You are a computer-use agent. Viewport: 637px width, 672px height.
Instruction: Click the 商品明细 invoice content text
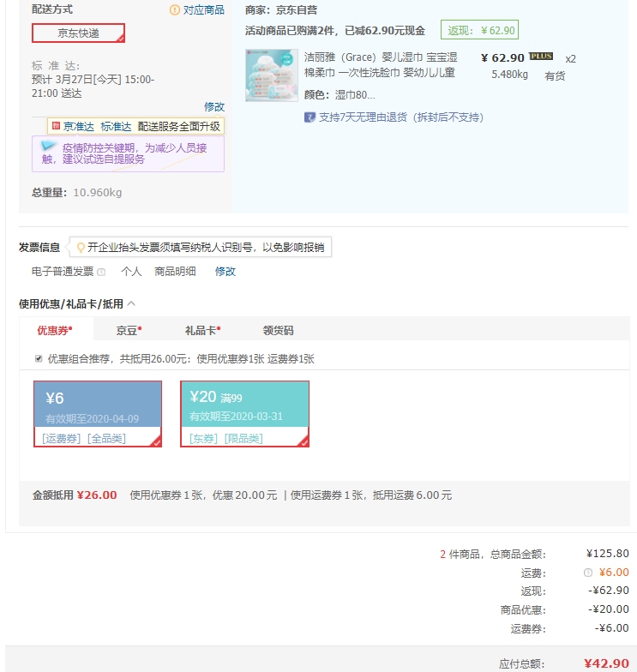[175, 271]
